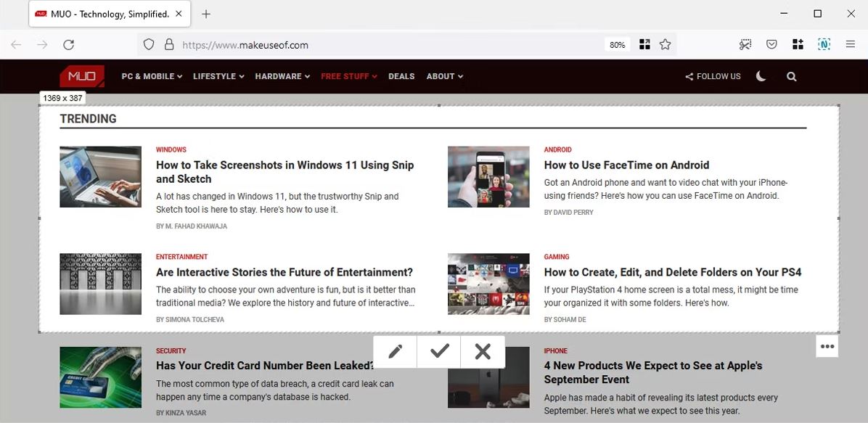Open a new tab with the plus button
The height and width of the screenshot is (423, 868).
(206, 14)
